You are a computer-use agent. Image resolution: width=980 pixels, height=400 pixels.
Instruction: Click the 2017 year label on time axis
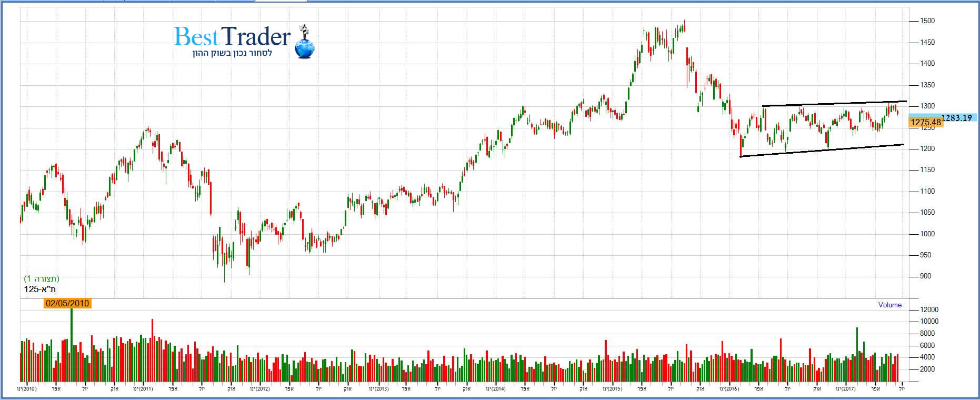[x=847, y=389]
